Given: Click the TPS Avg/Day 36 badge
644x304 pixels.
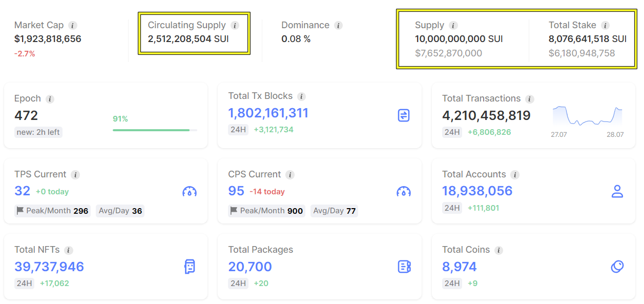Looking at the screenshot, I should click(x=120, y=211).
